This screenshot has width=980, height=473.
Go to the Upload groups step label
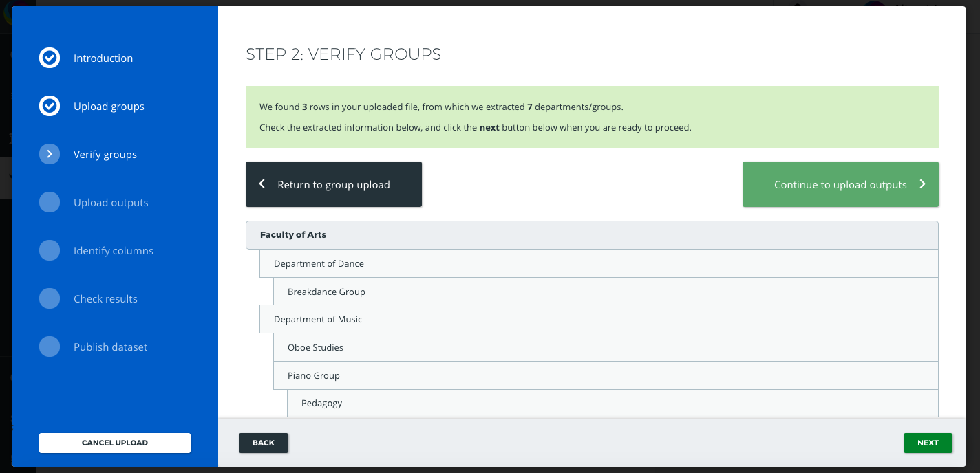coord(109,107)
